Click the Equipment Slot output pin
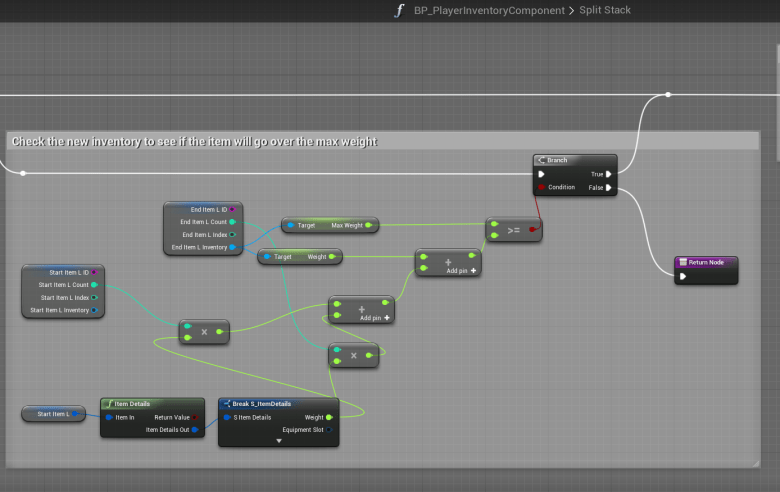Viewport: 780px width, 492px height. (329, 430)
